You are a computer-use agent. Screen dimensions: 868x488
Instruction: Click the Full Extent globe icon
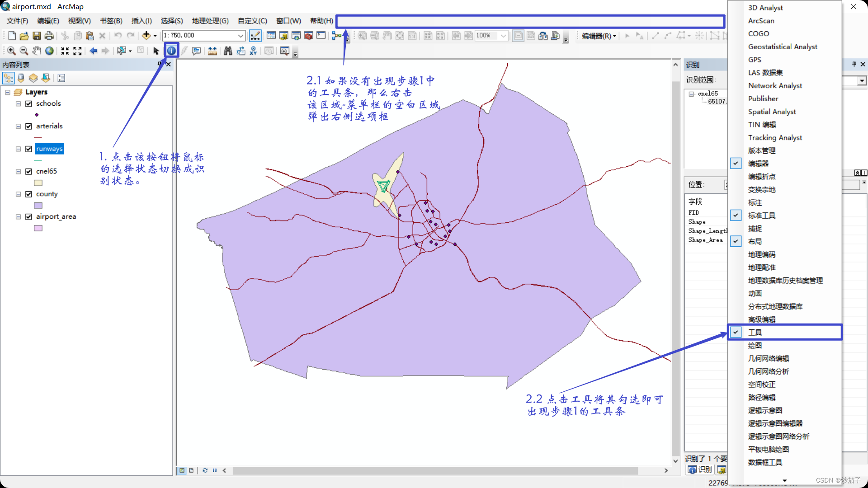coord(49,51)
